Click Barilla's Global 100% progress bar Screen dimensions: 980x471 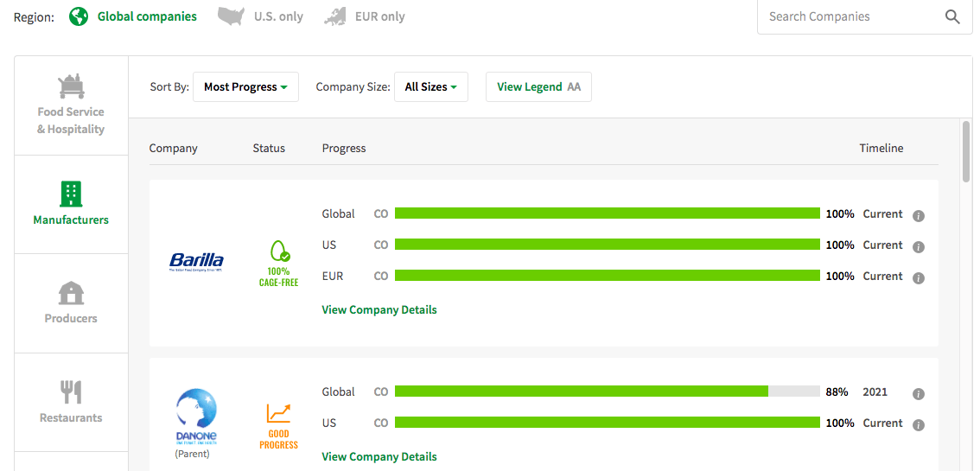pos(608,213)
